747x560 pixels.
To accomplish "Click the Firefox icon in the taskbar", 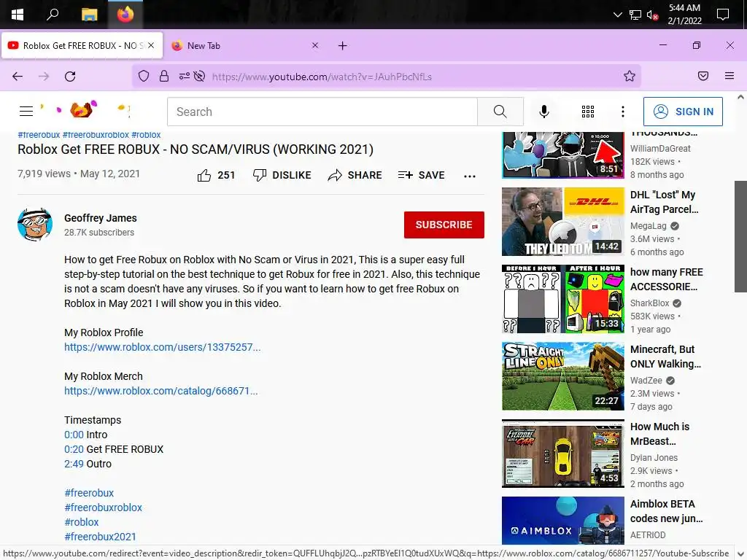I will 125,15.
